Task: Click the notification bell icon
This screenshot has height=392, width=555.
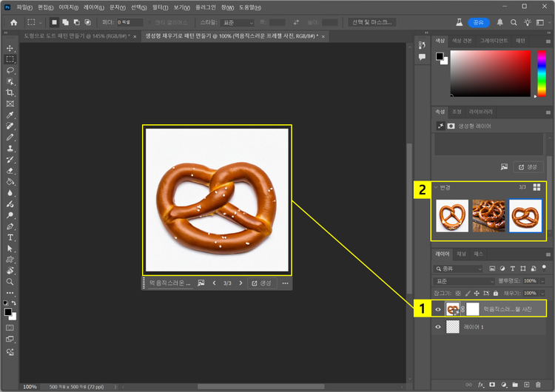Action: coord(500,22)
